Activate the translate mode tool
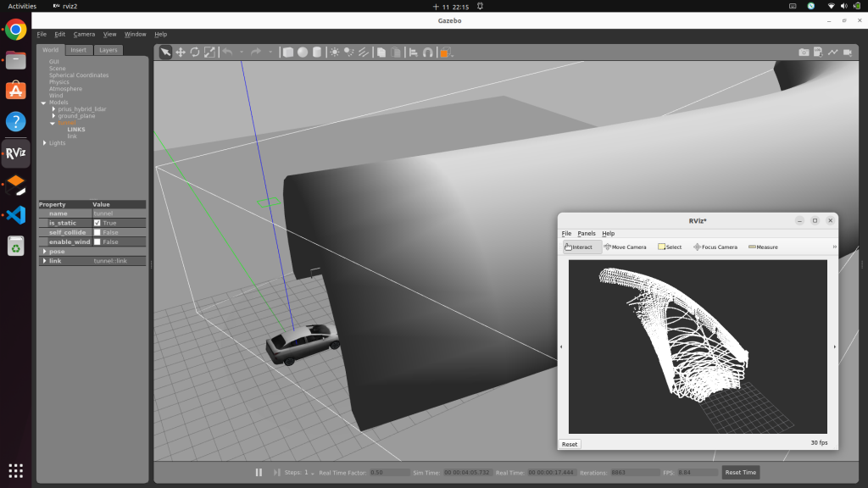The width and height of the screenshot is (868, 488). click(181, 52)
